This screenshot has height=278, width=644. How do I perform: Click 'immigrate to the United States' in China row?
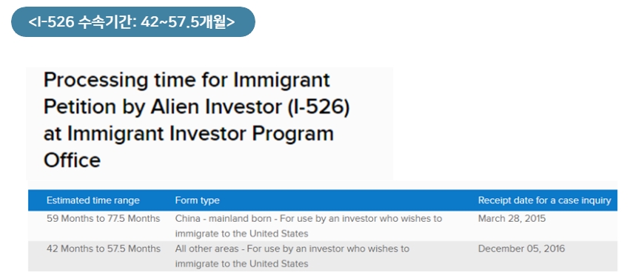241,234
